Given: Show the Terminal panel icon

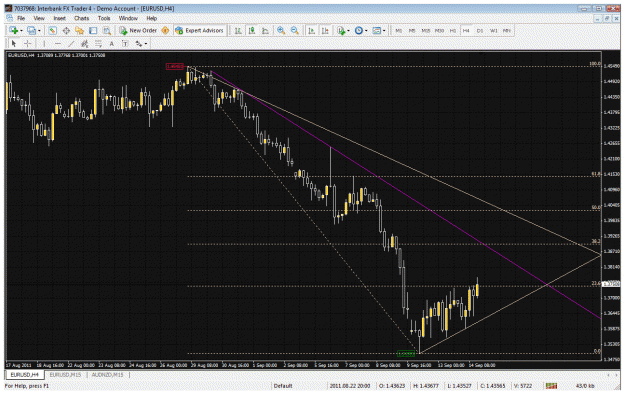Looking at the screenshot, I should click(x=93, y=30).
